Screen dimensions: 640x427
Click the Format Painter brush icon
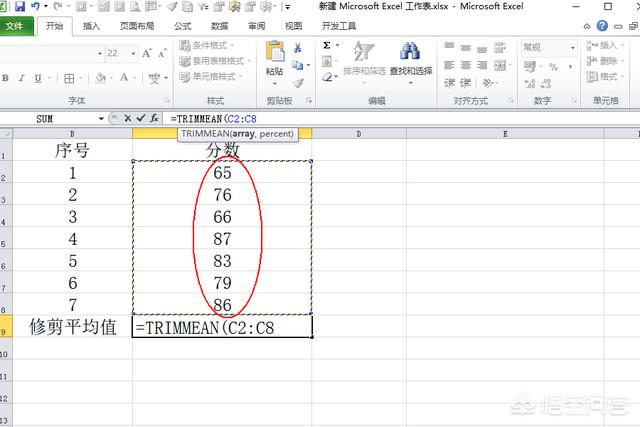click(298, 83)
